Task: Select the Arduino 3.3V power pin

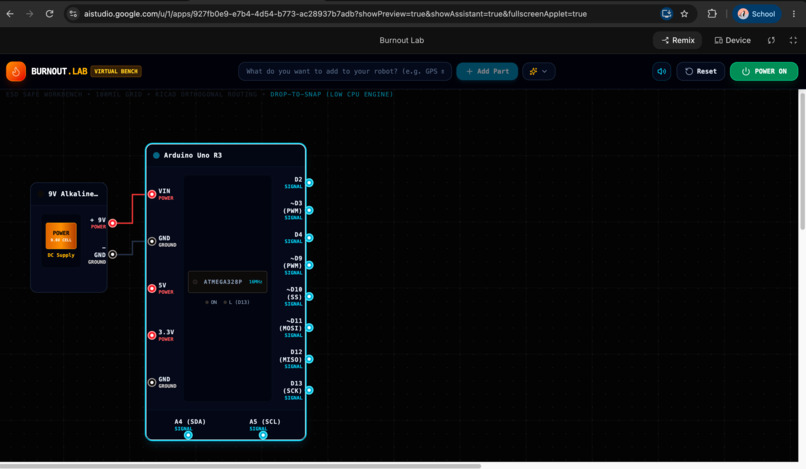Action: (x=152, y=335)
